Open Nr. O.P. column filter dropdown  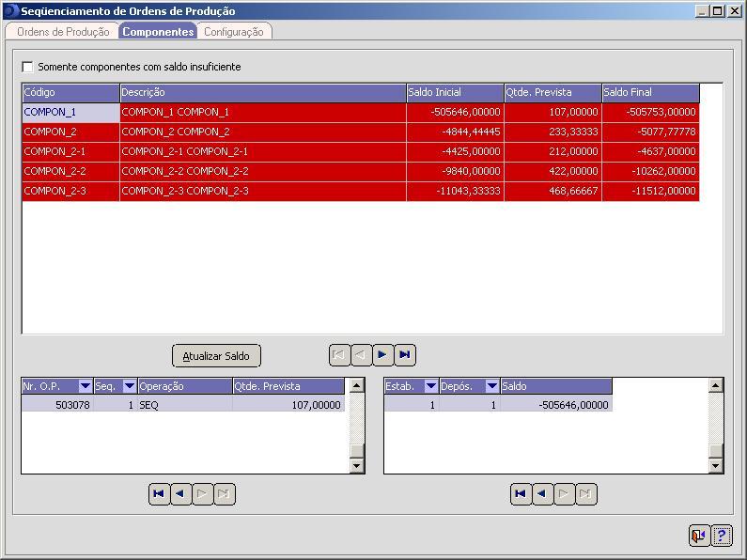tap(86, 386)
